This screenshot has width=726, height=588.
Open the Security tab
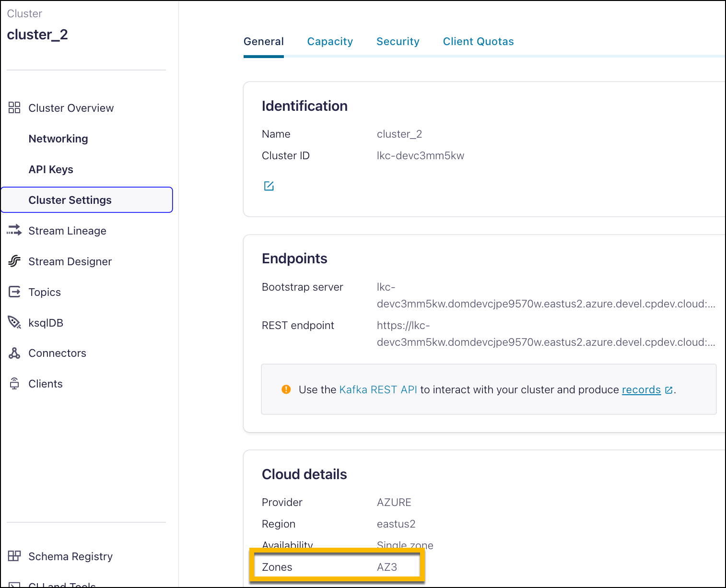(x=398, y=41)
